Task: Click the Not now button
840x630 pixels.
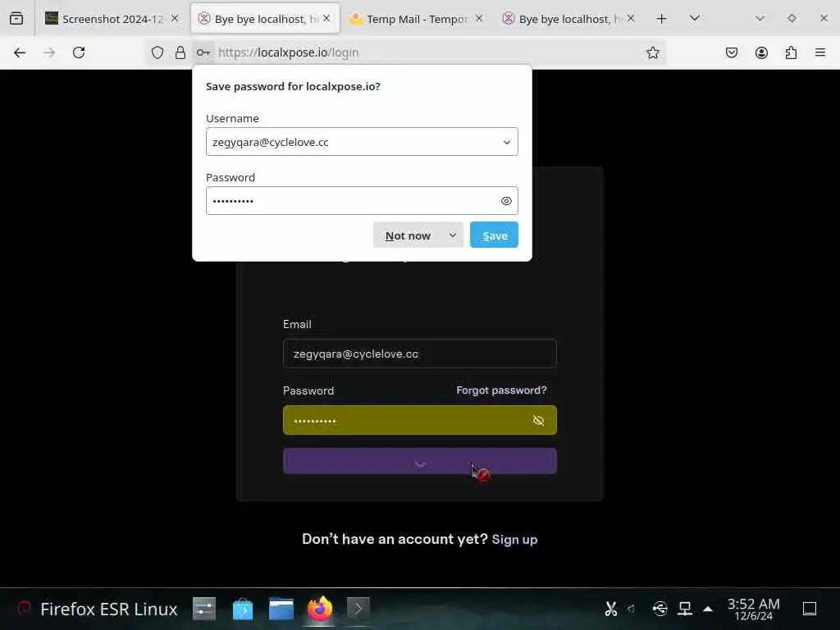Action: (408, 235)
